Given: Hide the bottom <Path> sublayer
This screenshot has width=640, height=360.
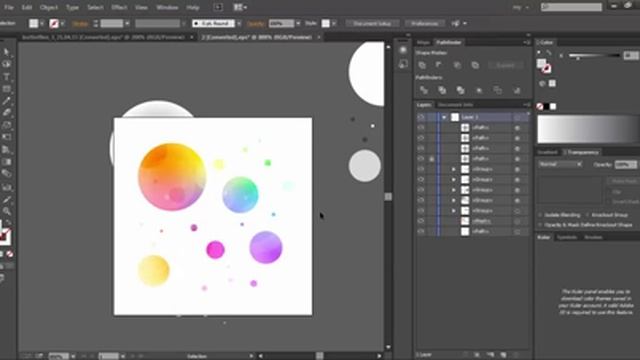Looking at the screenshot, I should click(421, 231).
